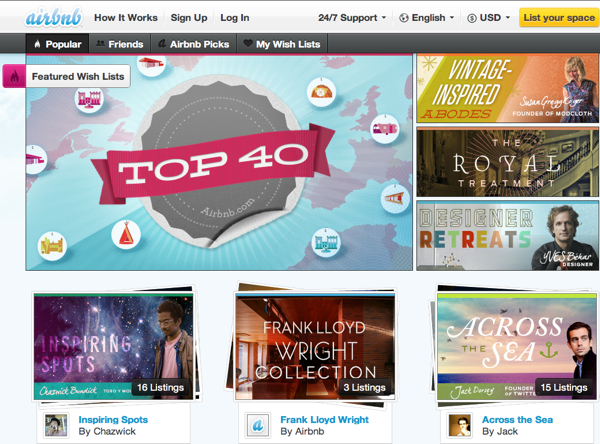The height and width of the screenshot is (444, 600).
Task: Open the Designer Retreats banner
Action: tap(507, 236)
